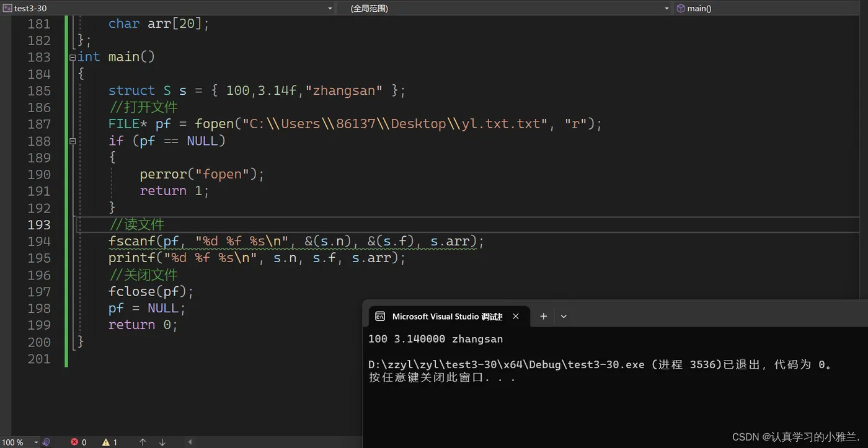Click the fopen file path string

click(x=395, y=124)
